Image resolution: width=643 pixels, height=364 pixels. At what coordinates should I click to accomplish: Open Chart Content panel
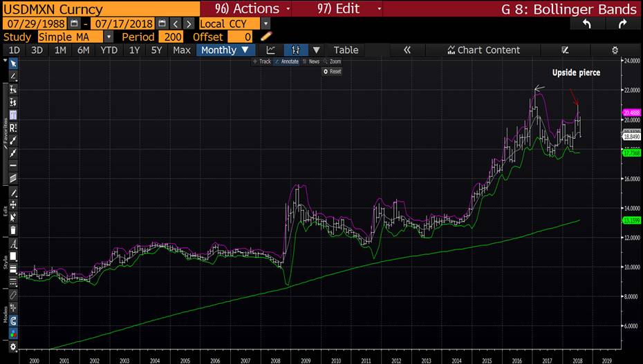[484, 50]
